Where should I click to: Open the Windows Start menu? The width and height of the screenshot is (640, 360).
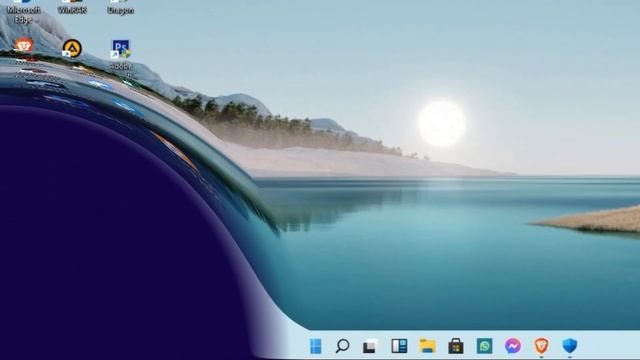point(316,346)
